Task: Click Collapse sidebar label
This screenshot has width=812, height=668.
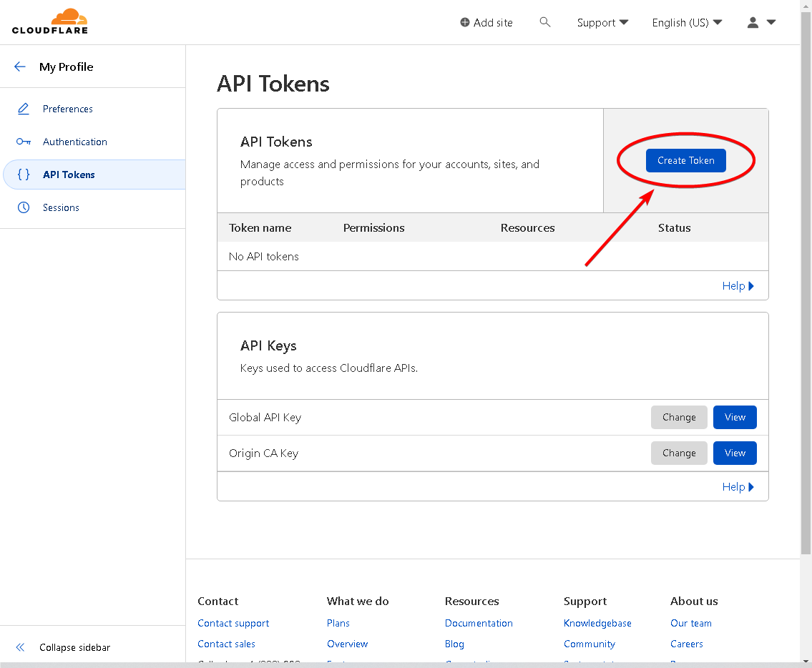Action: tap(74, 647)
